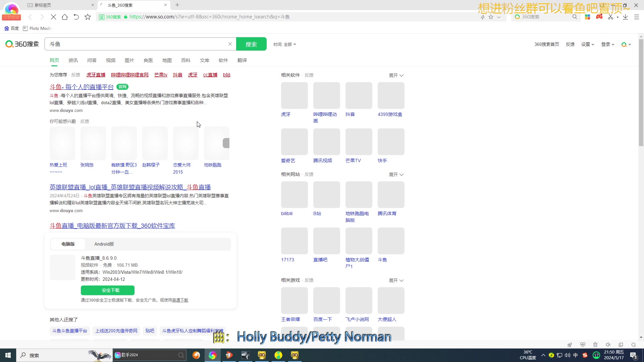Viewport: 644px width, 362px height.
Task: Click the carousel next arrow beside 地铁酷跑
Action: pos(226,143)
